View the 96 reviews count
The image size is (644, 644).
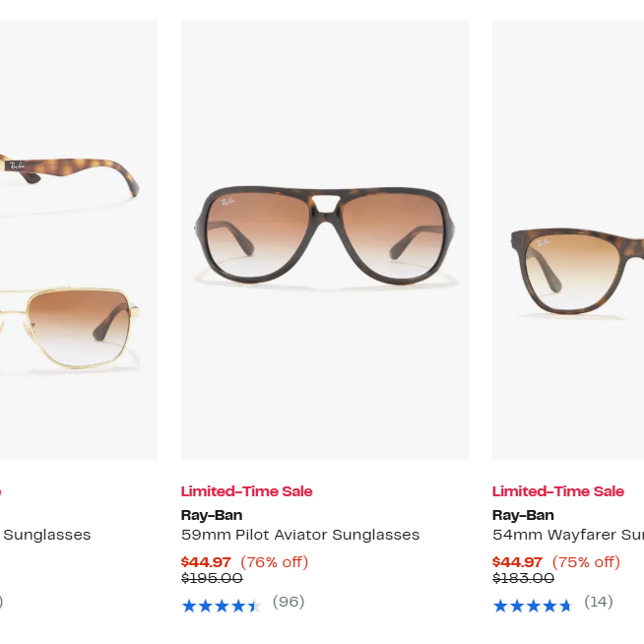coord(289,602)
